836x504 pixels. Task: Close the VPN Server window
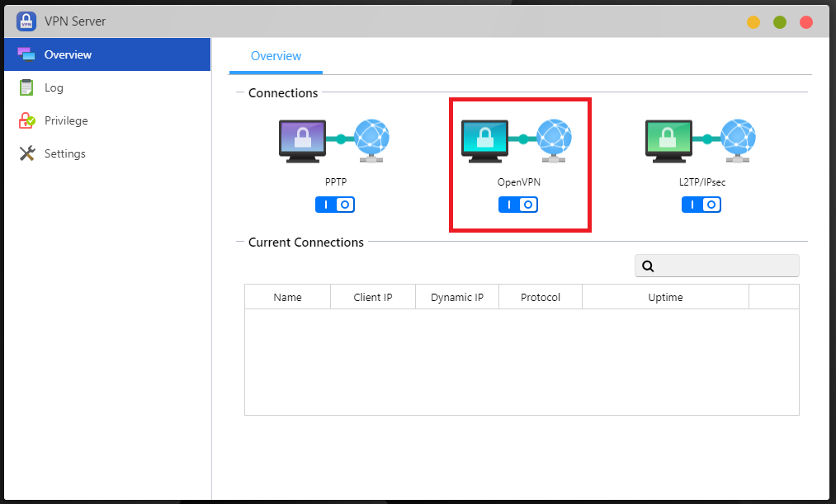click(806, 21)
